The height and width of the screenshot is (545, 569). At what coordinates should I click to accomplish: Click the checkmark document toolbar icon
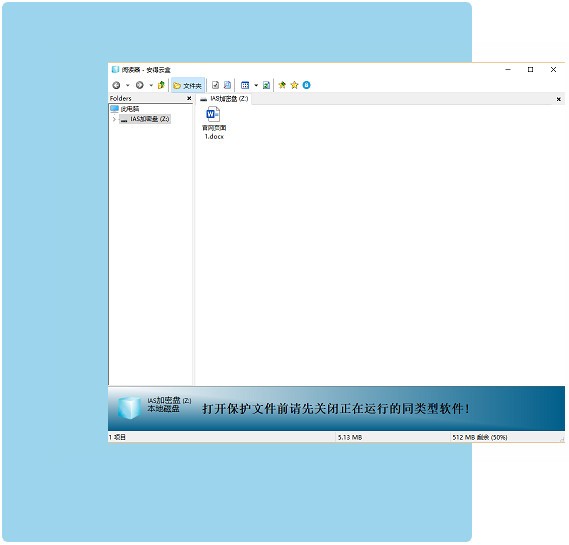(215, 85)
